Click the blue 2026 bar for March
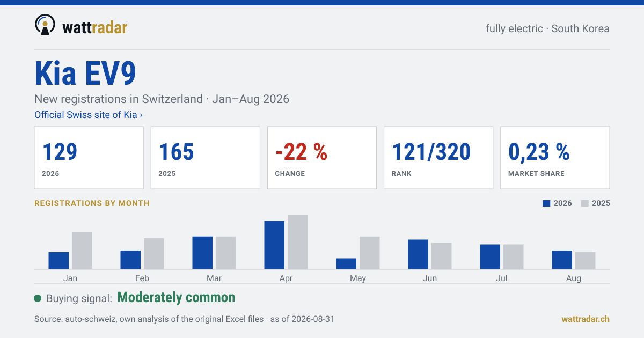This screenshot has height=338, width=644. click(x=202, y=253)
